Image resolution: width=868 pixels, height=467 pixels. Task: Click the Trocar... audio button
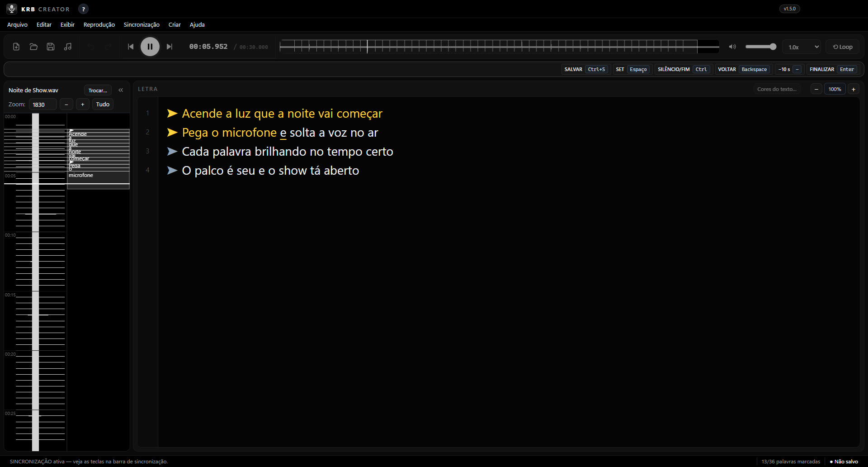pos(98,91)
